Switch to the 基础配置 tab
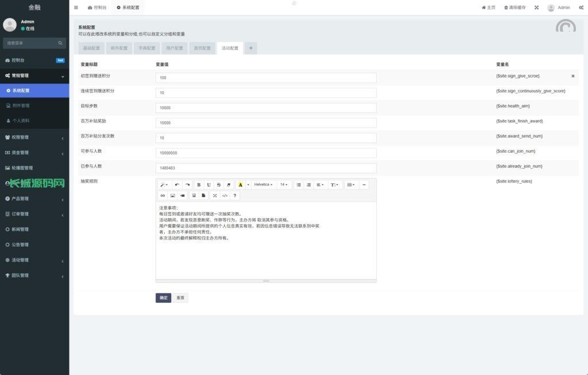Viewport: 588px width, 375px height. (91, 48)
